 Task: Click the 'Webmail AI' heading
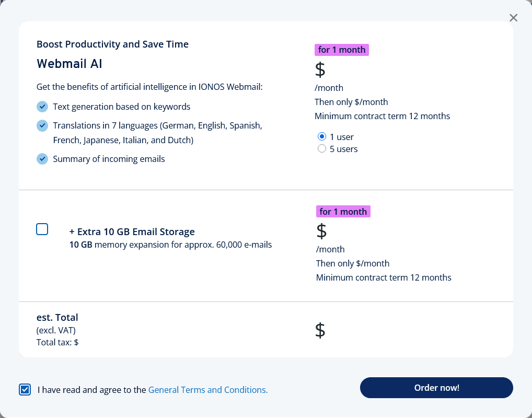click(70, 64)
